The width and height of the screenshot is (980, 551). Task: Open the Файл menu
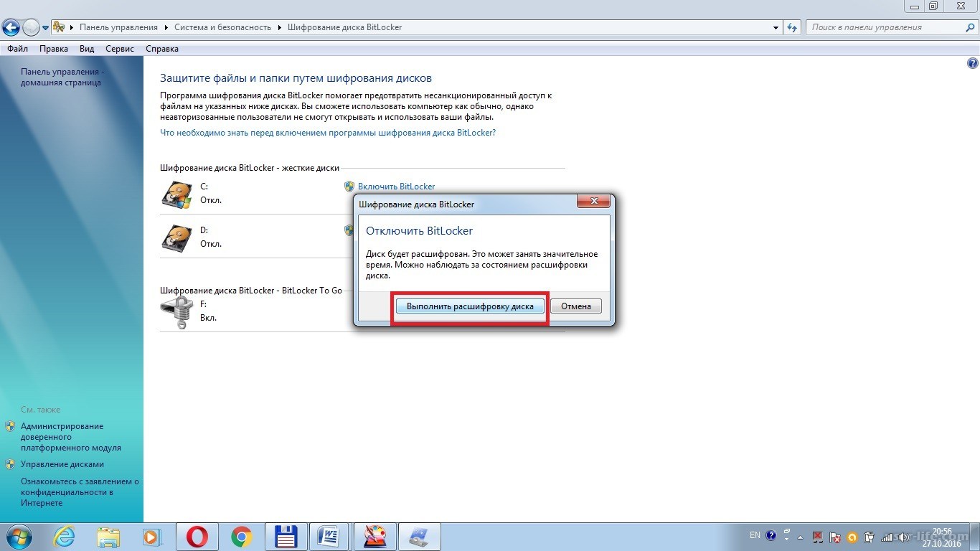coord(17,49)
